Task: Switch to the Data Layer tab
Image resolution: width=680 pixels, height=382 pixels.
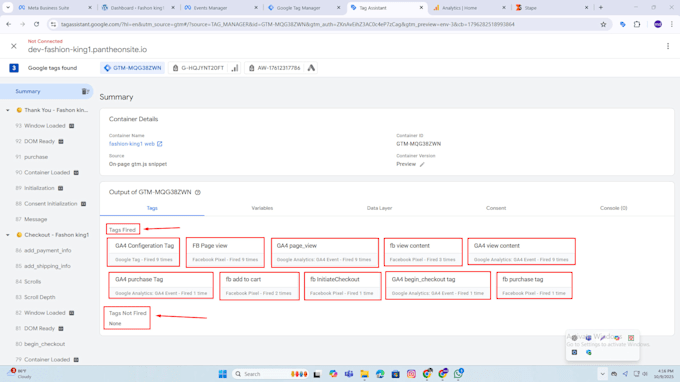Action: [x=379, y=208]
